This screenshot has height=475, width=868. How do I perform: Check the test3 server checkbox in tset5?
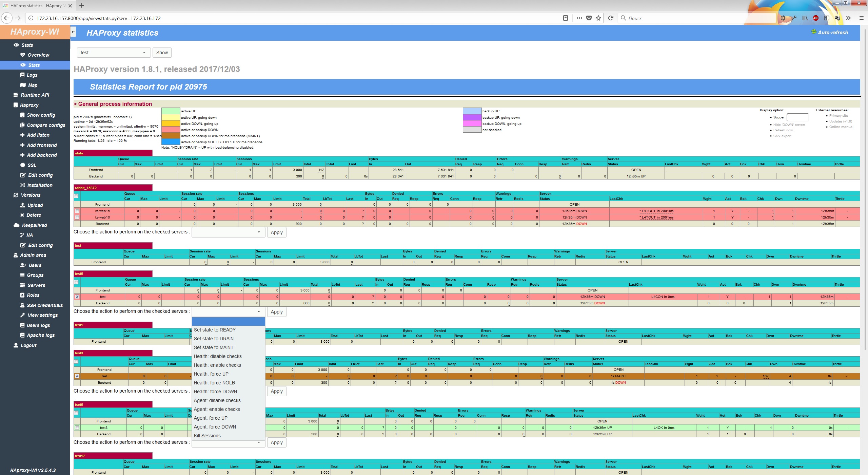(x=77, y=428)
